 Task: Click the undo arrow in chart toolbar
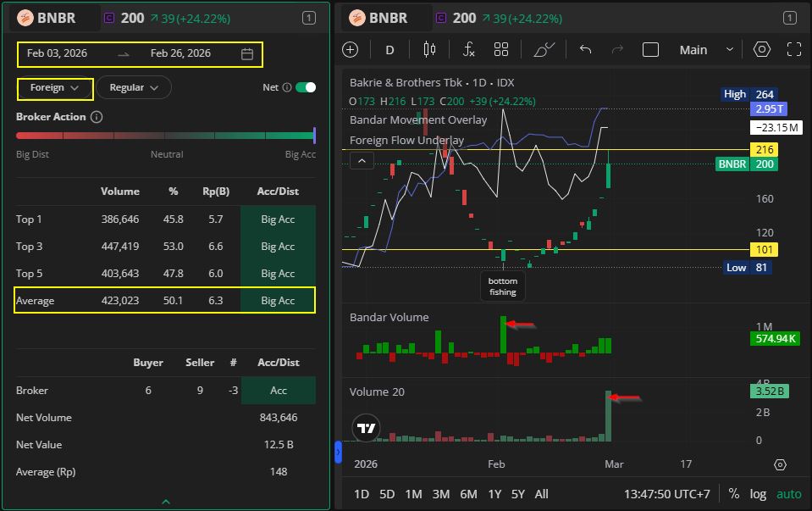pos(585,50)
